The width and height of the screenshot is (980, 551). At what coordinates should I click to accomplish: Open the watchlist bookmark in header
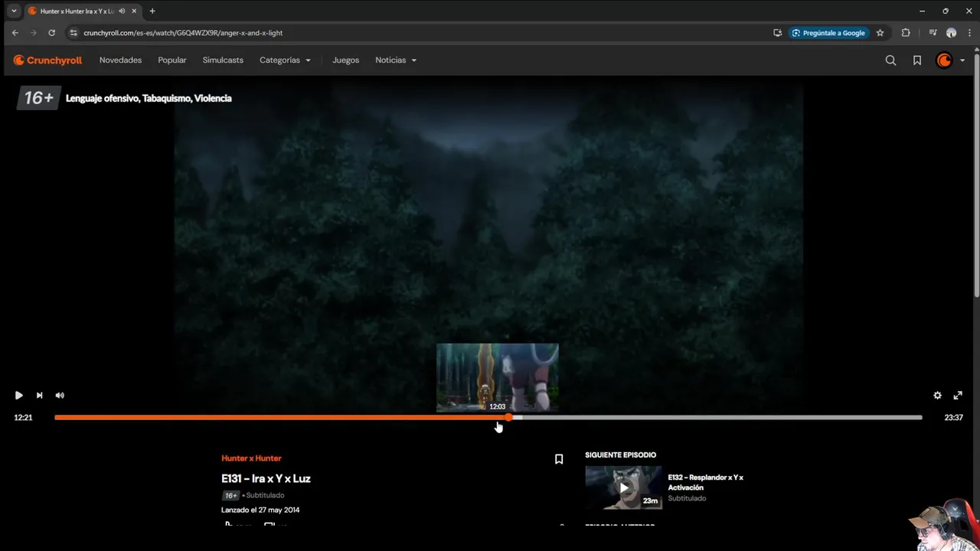tap(917, 60)
